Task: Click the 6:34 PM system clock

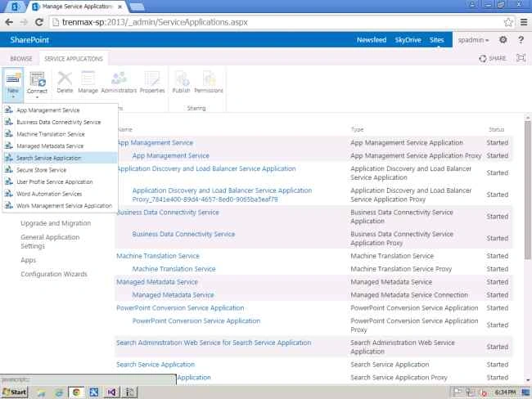Action: [x=505, y=392]
